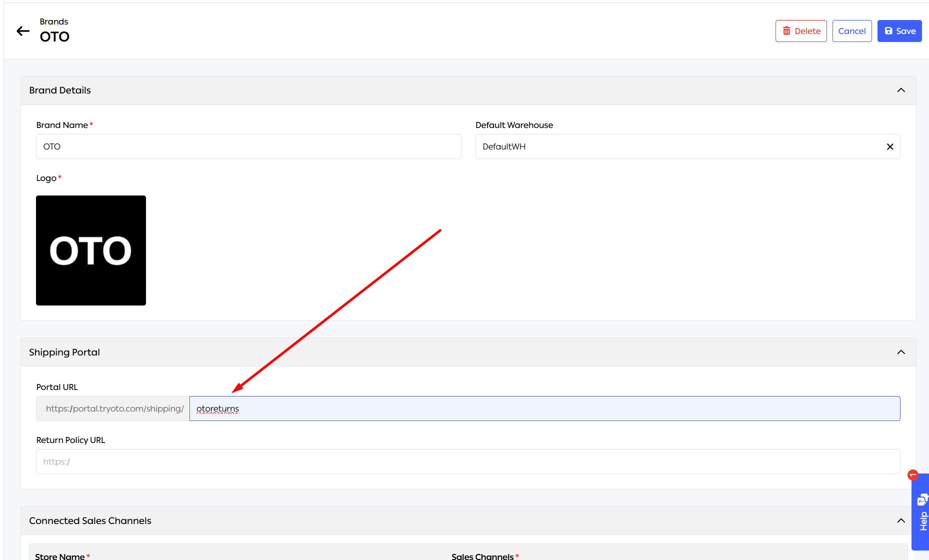Screen dimensions: 929x560
Task: Collapse the Brand Details section
Action: pyautogui.click(x=901, y=90)
